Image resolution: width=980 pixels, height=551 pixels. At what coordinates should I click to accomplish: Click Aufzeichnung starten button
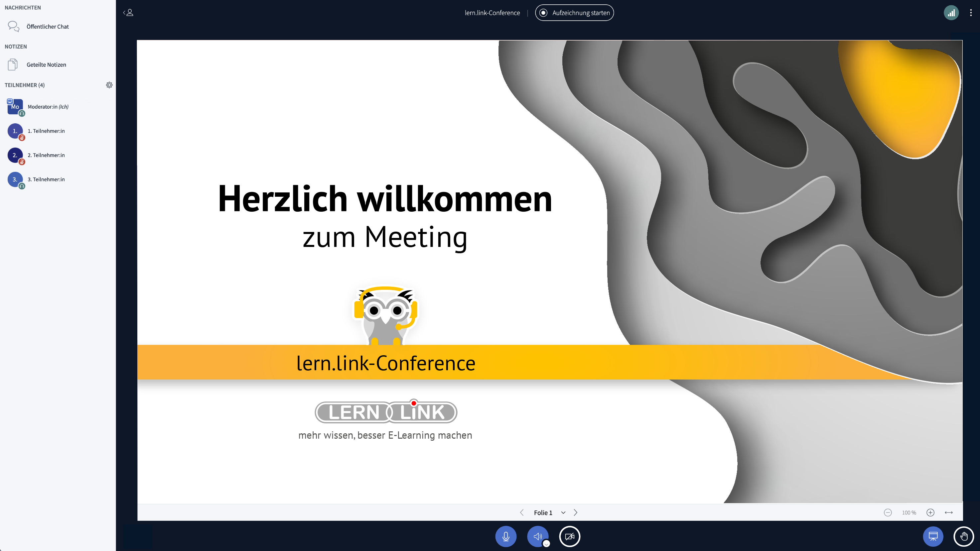coord(574,13)
